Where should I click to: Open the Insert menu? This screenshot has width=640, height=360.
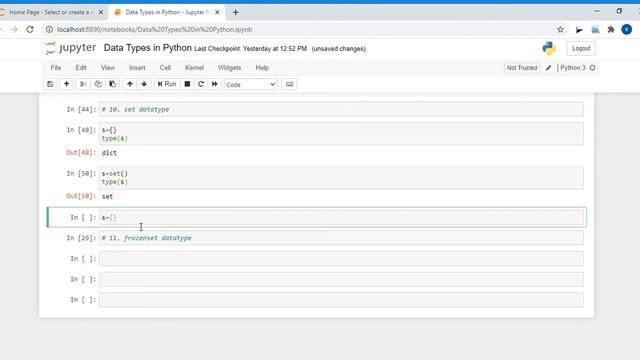pyautogui.click(x=137, y=68)
